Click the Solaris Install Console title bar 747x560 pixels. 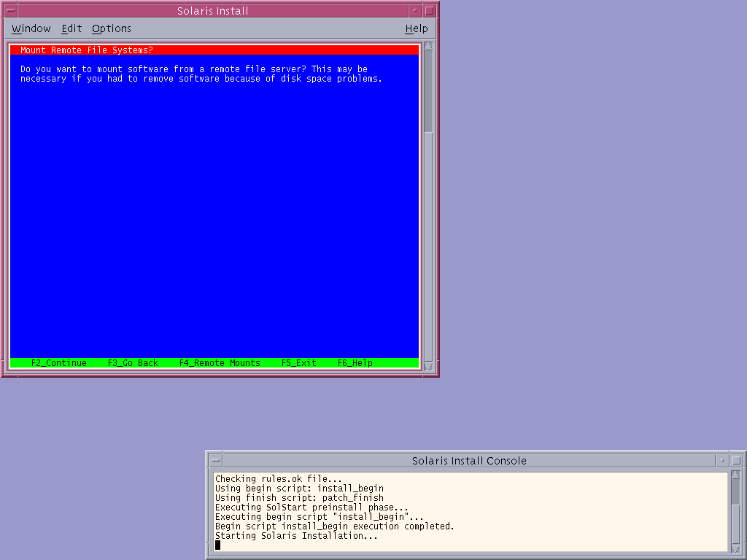(x=469, y=461)
